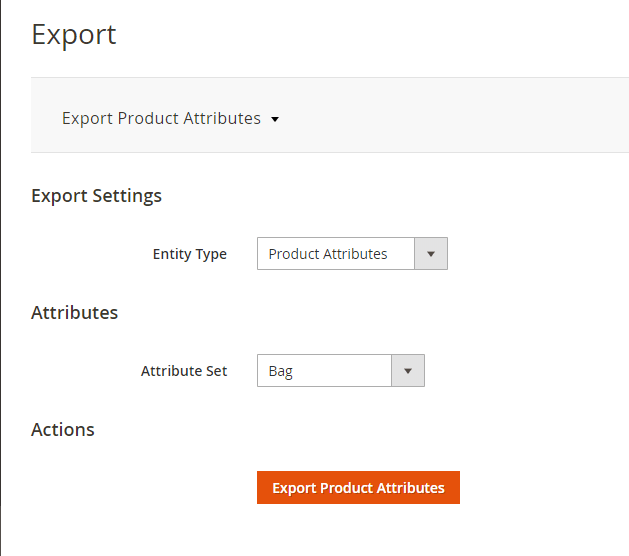
Task: Expand the Attribute Set select showing Bag
Action: 341,371
